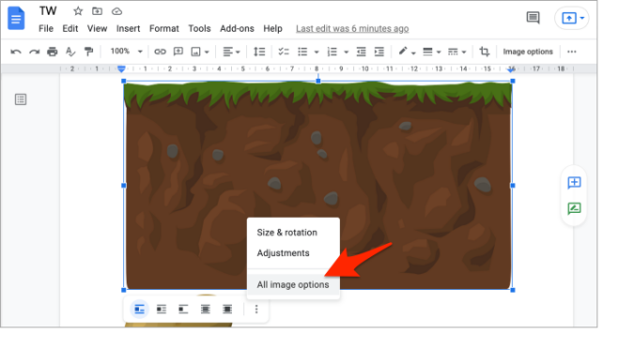The height and width of the screenshot is (364, 634).
Task: Click the TW document title
Action: point(48,11)
